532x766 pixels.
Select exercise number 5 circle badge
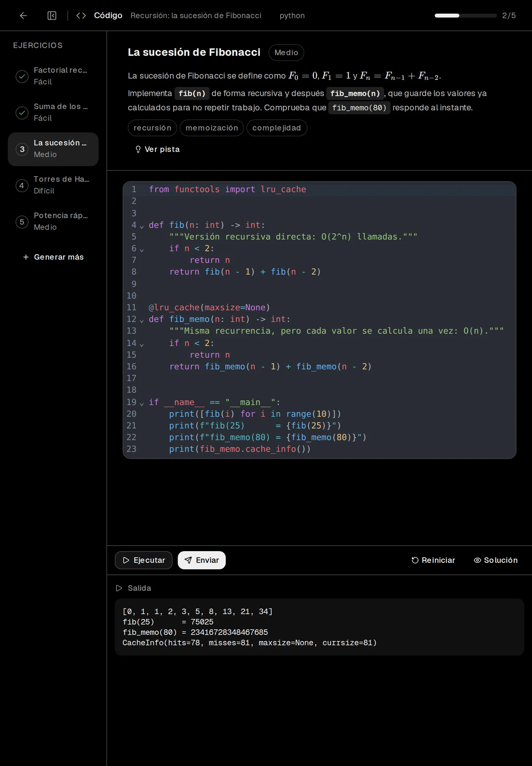(x=22, y=222)
